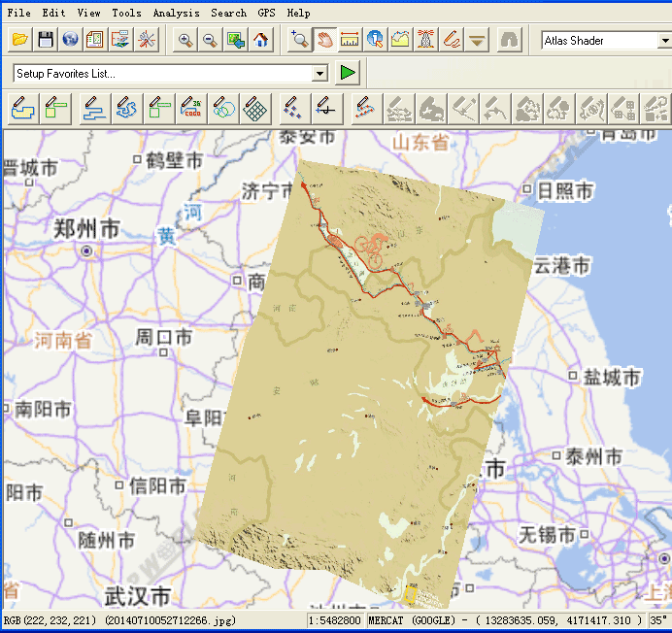The width and height of the screenshot is (672, 633).
Task: Click the 泰州市 city label on map
Action: tap(594, 456)
